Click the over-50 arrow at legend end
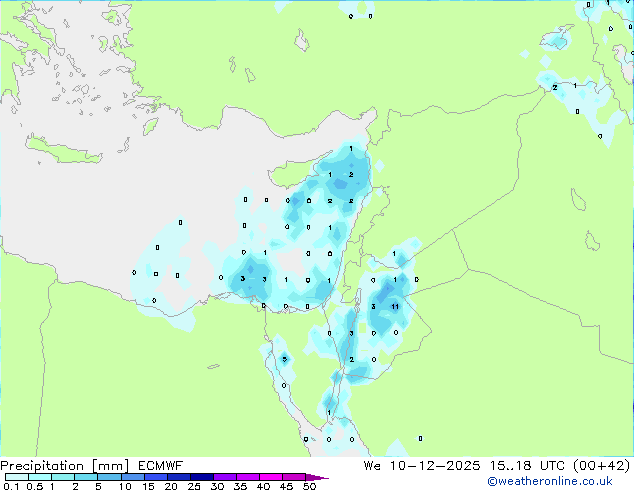 click(x=317, y=477)
